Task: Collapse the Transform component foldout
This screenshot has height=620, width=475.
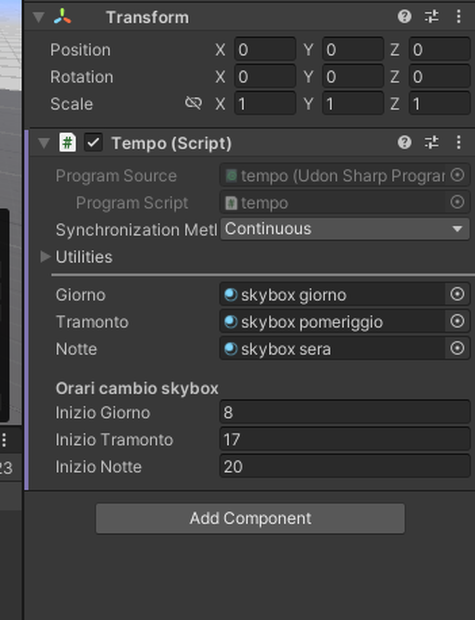Action: point(38,17)
